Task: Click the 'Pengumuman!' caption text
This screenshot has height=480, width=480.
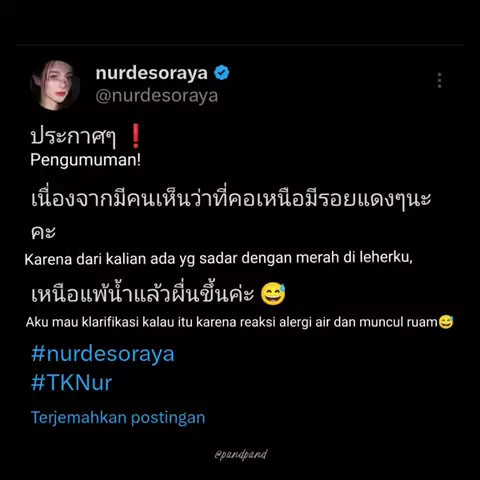Action: (85, 160)
